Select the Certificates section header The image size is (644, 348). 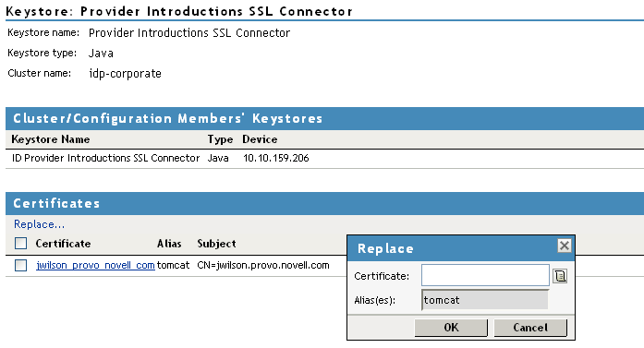click(324, 203)
